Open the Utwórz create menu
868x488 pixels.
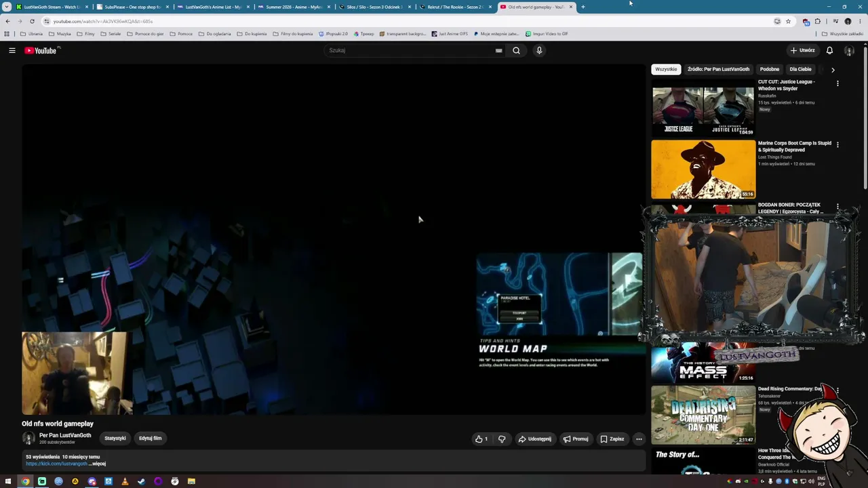802,50
